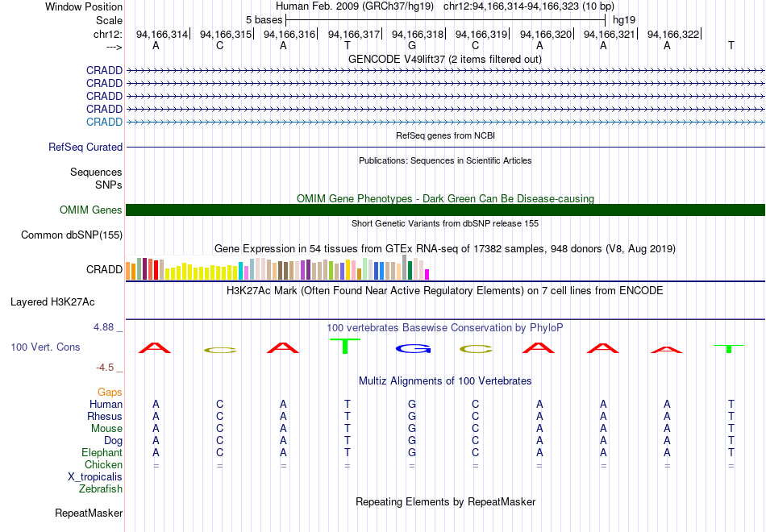The width and height of the screenshot is (766, 532).
Task: Open Short Genetic Variants from dbSNP title
Action: [445, 223]
